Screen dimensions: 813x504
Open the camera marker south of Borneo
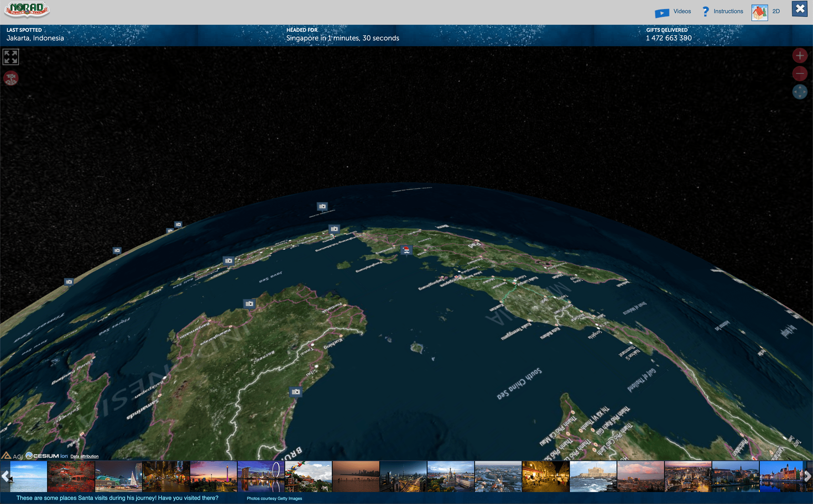(249, 304)
